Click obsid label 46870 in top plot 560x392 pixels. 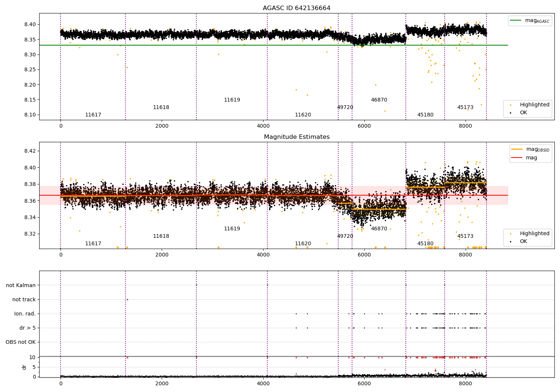(x=379, y=100)
